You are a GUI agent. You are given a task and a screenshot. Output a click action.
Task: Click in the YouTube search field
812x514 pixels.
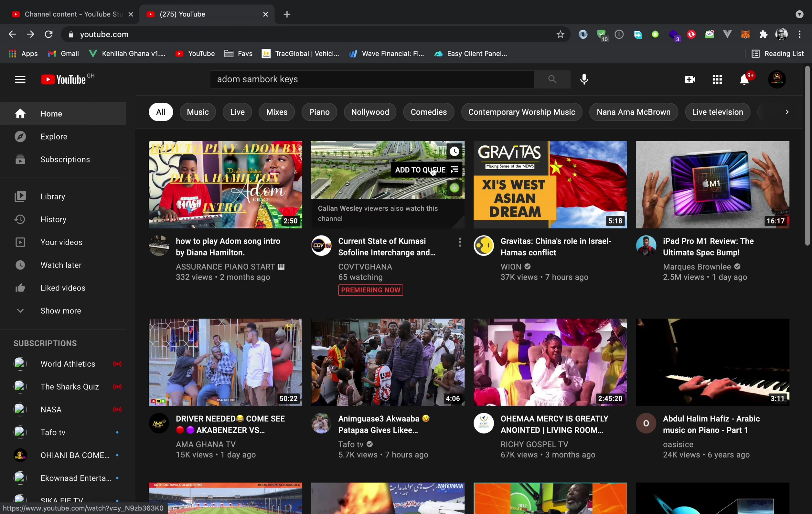coord(372,79)
